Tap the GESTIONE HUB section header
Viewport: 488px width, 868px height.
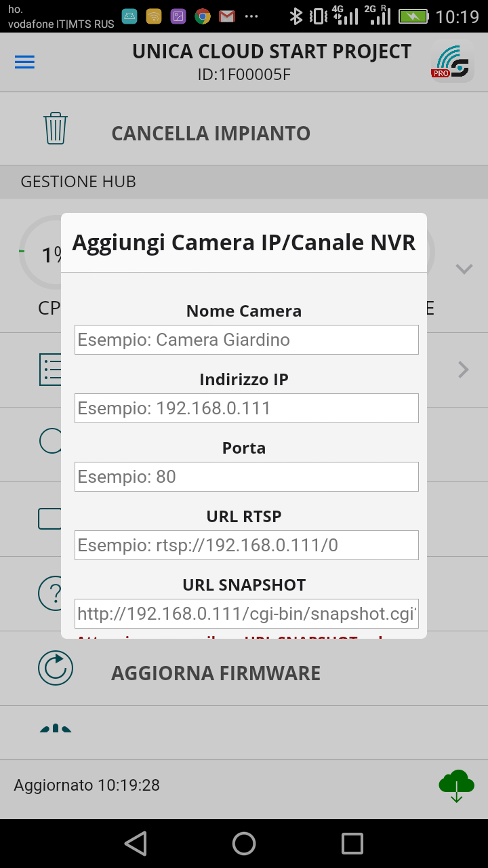(79, 182)
